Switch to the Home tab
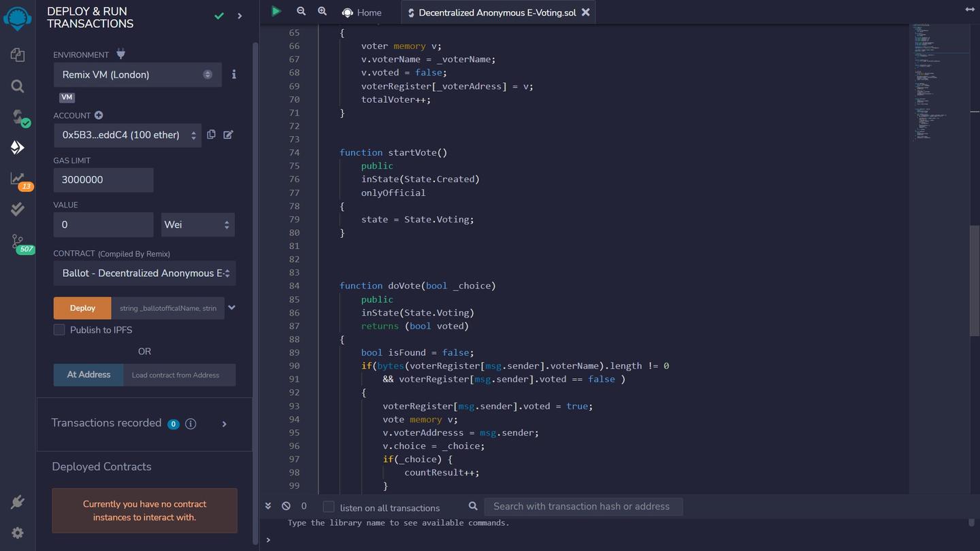The image size is (980, 551). pyautogui.click(x=361, y=12)
